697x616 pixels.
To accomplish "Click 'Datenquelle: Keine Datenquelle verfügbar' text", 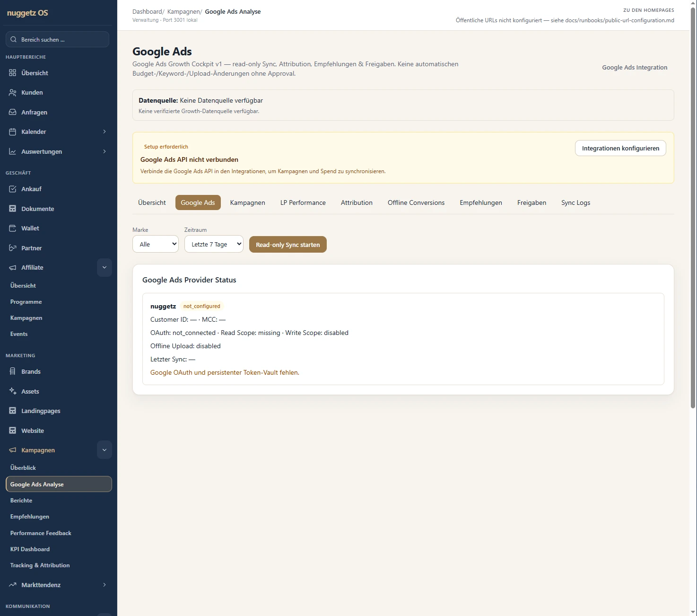I will tap(200, 100).
